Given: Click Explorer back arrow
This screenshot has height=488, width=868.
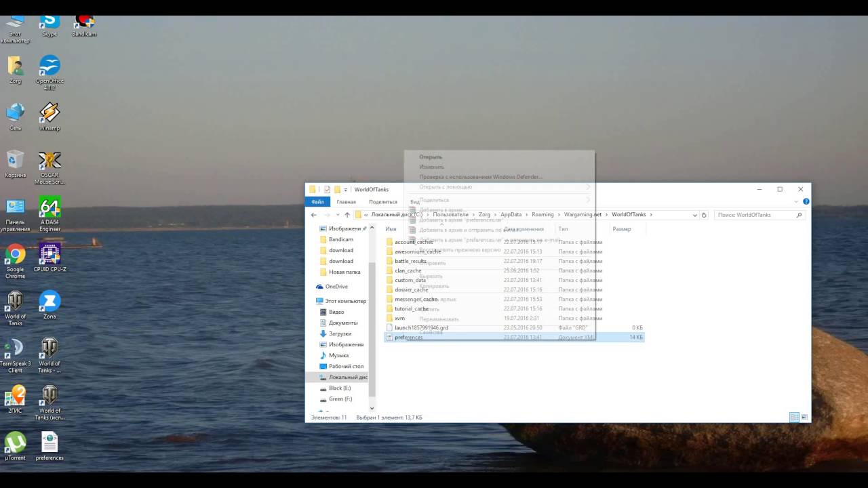Looking at the screenshot, I should pyautogui.click(x=313, y=215).
